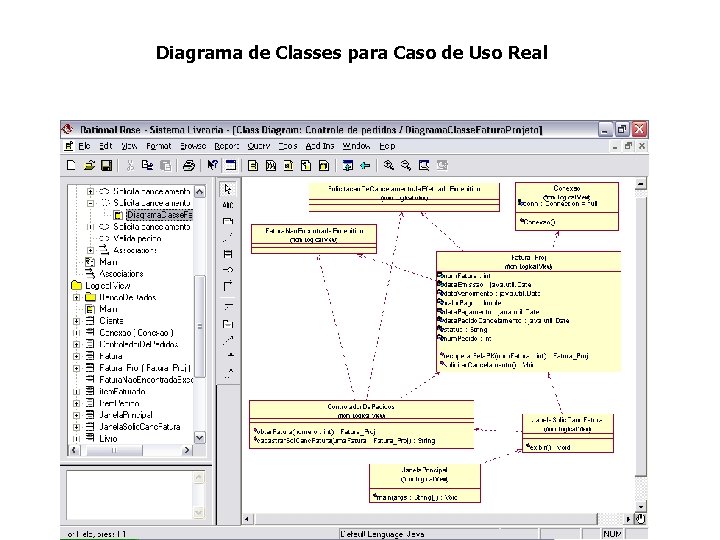Select the Fatura_Proj class in diagram
This screenshot has height=540, width=720.
point(528,311)
